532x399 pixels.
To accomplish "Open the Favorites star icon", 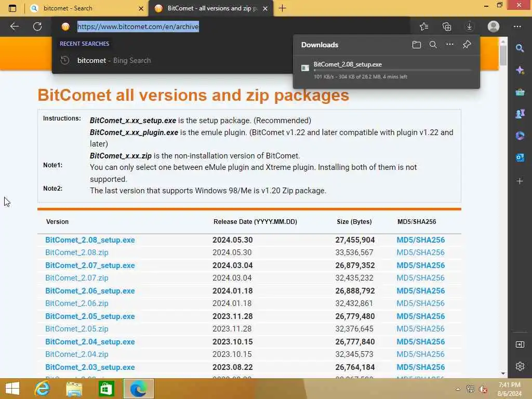I will (x=424, y=26).
